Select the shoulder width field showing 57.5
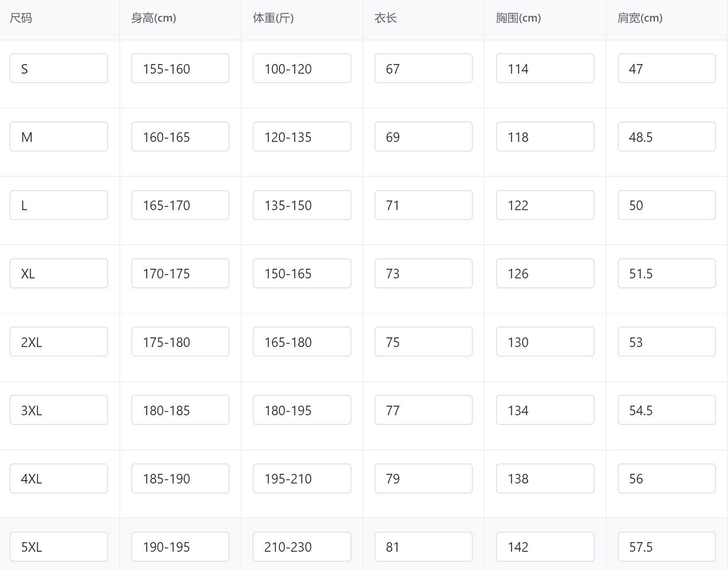This screenshot has height=570, width=728. 666,547
